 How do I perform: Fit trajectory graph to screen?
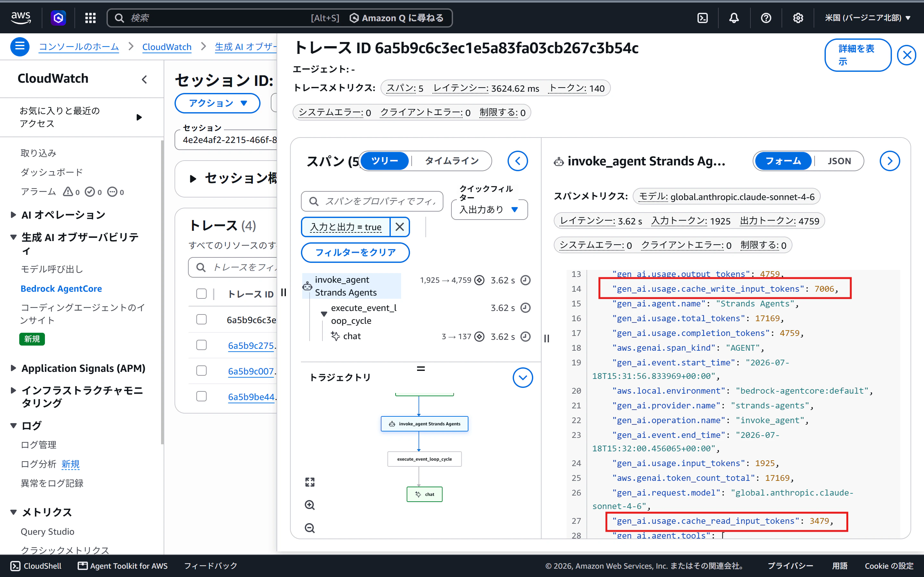(x=310, y=482)
